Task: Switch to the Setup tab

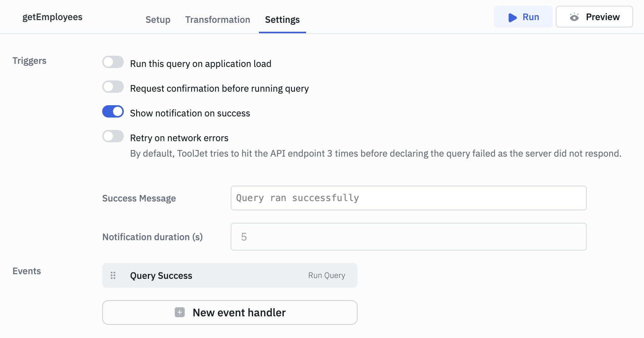Action: (x=158, y=19)
